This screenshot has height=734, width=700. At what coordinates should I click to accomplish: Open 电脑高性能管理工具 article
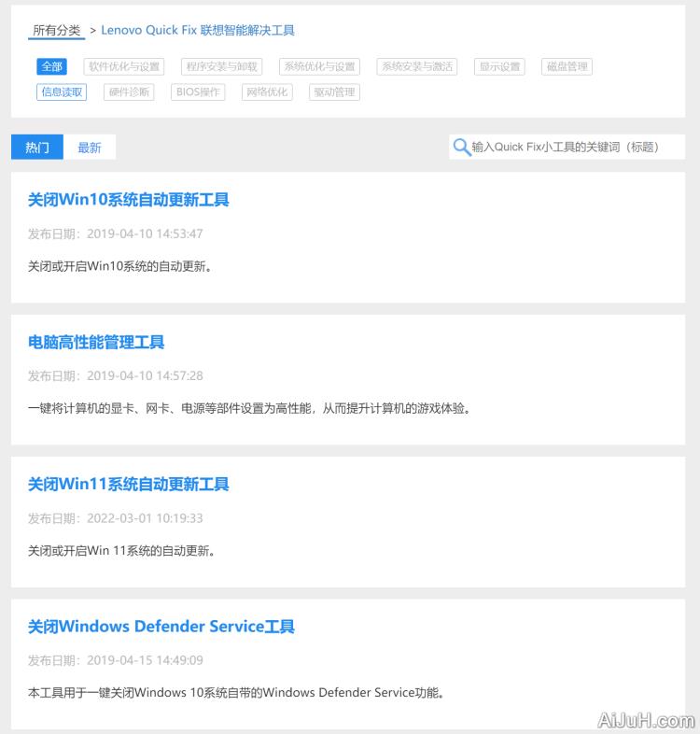96,342
